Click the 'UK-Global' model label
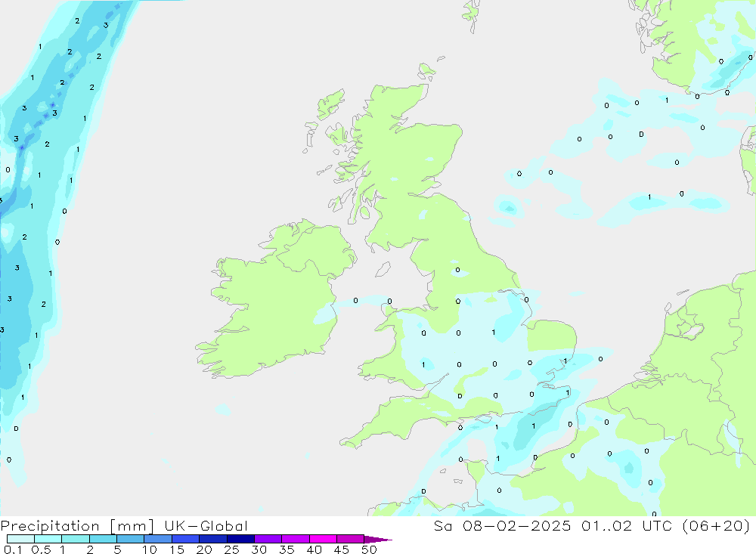The height and width of the screenshot is (554, 756). point(206,526)
